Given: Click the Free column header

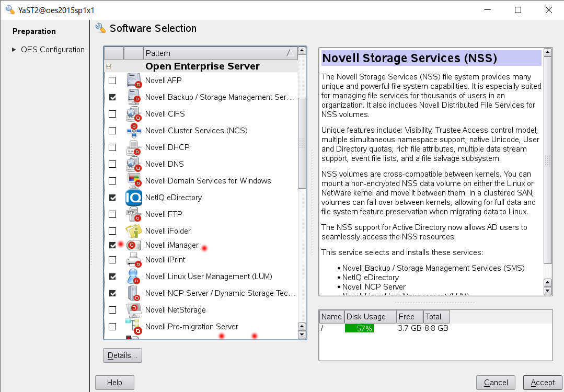Looking at the screenshot, I should pyautogui.click(x=410, y=317).
